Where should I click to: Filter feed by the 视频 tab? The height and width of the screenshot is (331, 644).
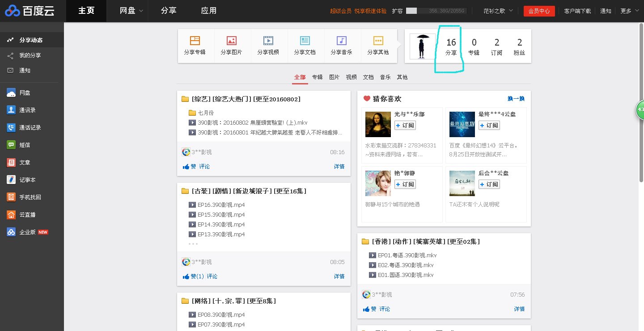pos(351,77)
